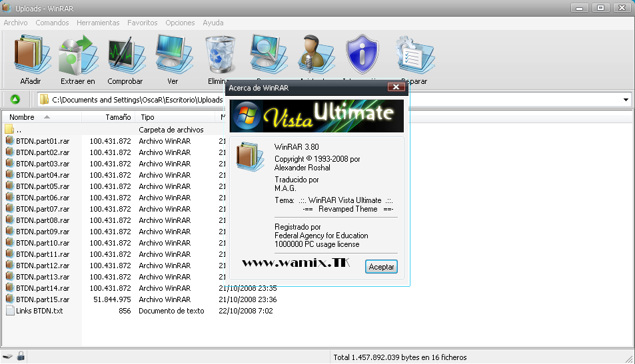This screenshot has height=364, width=635.
Task: Click the Extraer en toolbar icon
Action: (78, 55)
